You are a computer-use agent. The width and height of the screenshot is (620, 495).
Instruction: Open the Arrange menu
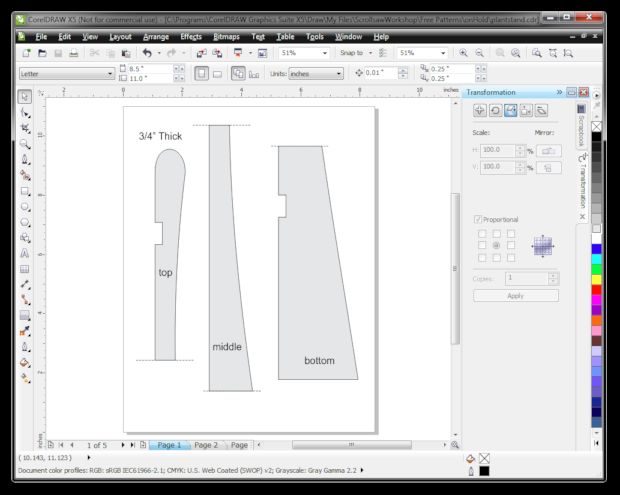pyautogui.click(x=156, y=37)
